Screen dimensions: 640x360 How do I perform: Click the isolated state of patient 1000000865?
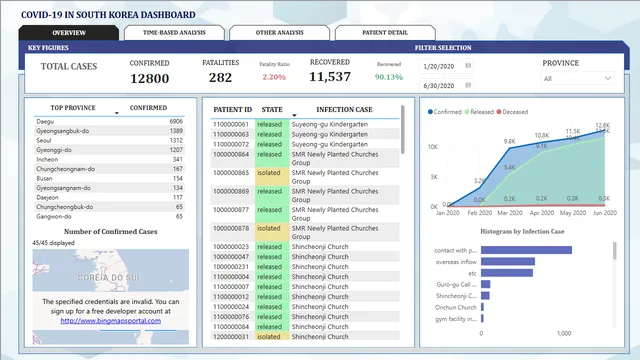[x=272, y=176]
